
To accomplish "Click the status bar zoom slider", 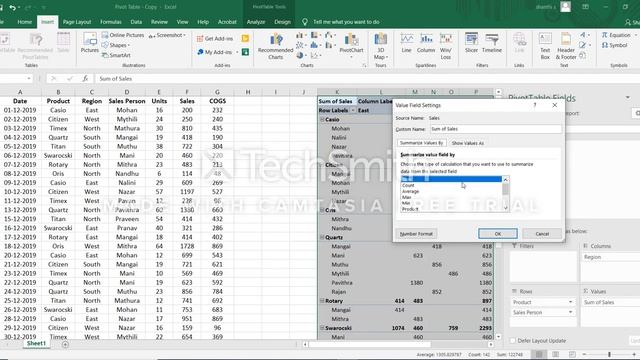I will point(609,354).
